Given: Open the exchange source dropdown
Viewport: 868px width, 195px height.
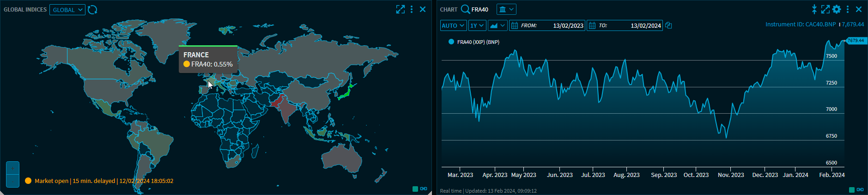Looking at the screenshot, I should pyautogui.click(x=506, y=9).
